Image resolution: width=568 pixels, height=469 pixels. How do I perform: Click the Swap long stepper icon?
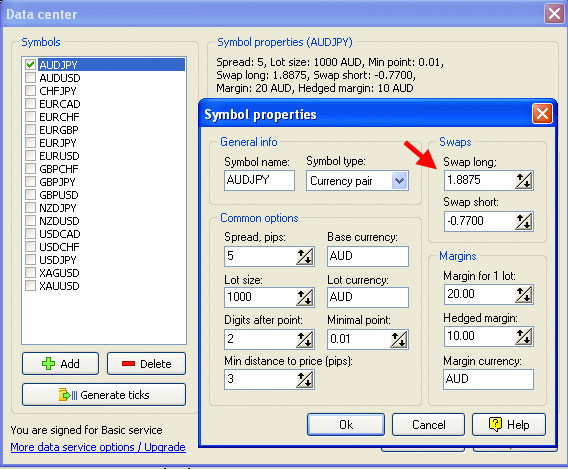[x=524, y=180]
